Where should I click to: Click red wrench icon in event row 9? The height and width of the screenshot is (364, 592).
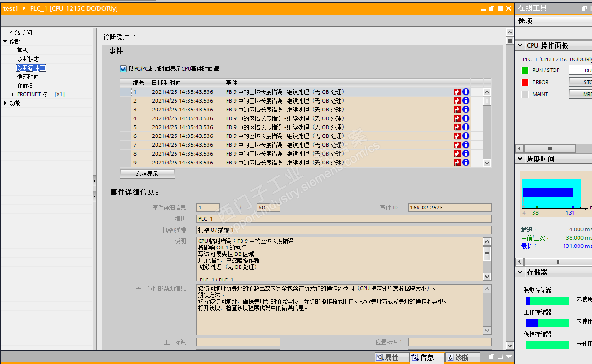(x=457, y=162)
